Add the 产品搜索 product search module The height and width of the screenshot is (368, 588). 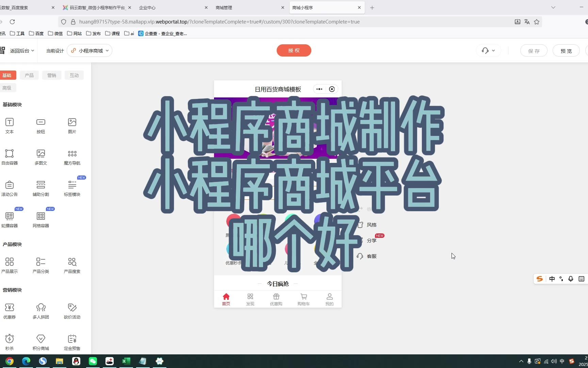pyautogui.click(x=72, y=265)
